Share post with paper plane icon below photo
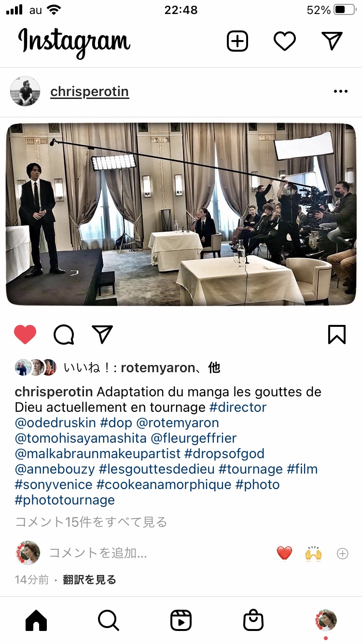The width and height of the screenshot is (362, 644). click(102, 334)
